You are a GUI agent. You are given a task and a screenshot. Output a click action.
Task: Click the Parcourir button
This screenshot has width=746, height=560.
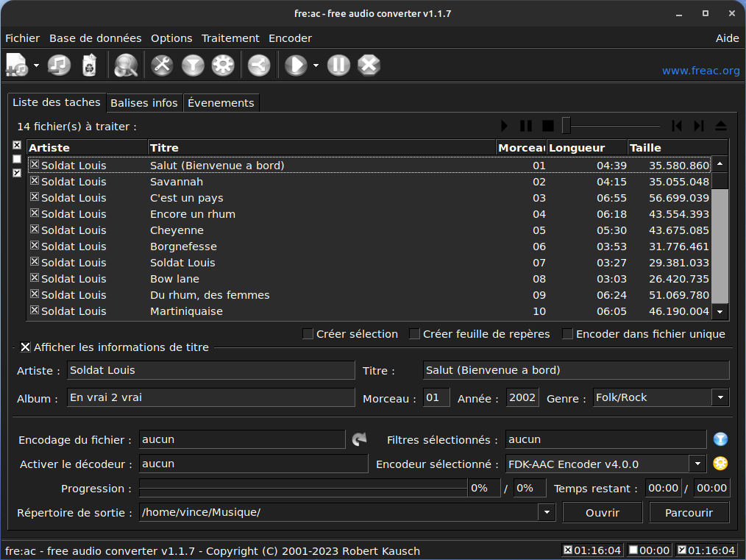coord(689,512)
